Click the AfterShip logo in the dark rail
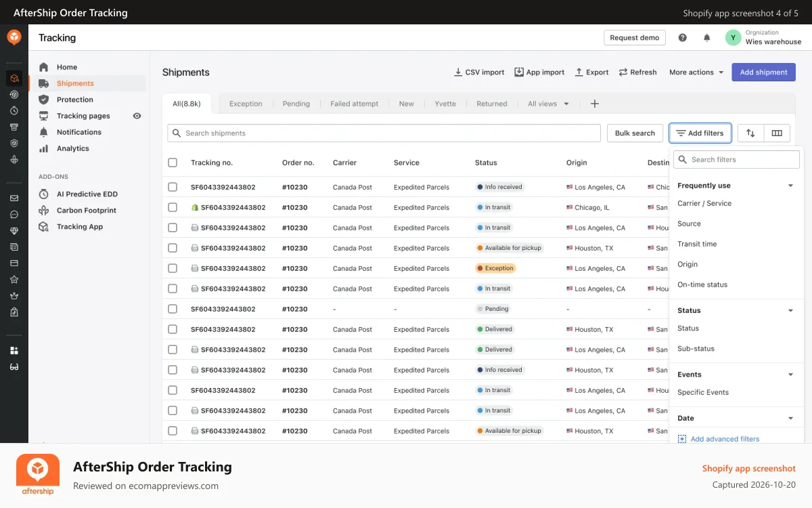This screenshot has height=508, width=812. (x=14, y=37)
